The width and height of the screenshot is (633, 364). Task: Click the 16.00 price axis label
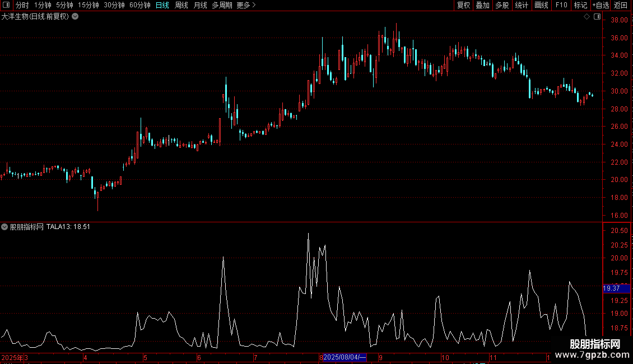(x=619, y=216)
